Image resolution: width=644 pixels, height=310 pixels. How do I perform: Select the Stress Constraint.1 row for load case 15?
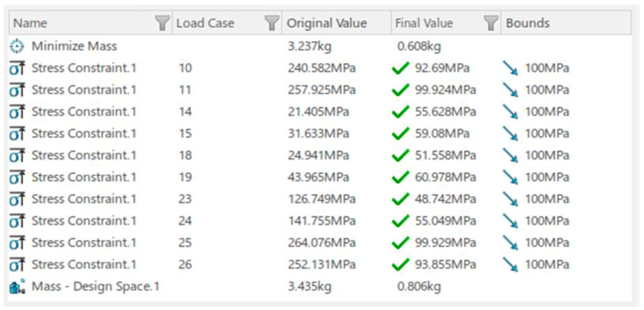coord(84,134)
